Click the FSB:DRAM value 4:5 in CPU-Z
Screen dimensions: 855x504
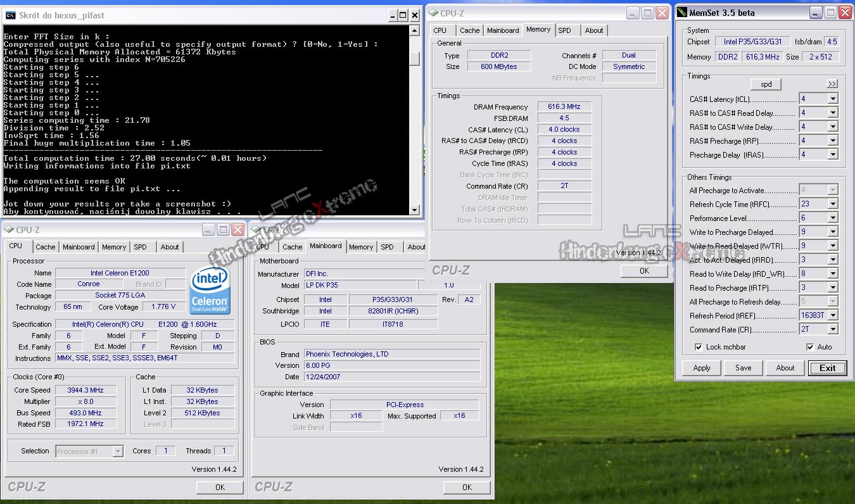tap(564, 118)
